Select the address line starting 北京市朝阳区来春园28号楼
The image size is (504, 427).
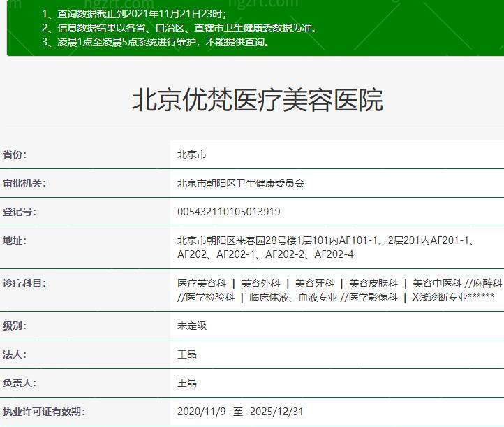[x=326, y=240]
